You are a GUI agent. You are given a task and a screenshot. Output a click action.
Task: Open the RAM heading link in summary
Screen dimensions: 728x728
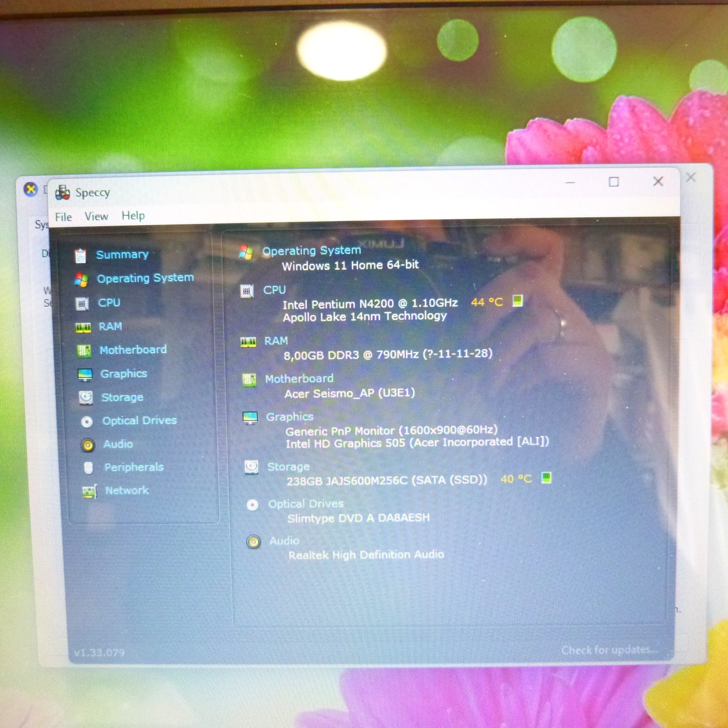[x=276, y=341]
